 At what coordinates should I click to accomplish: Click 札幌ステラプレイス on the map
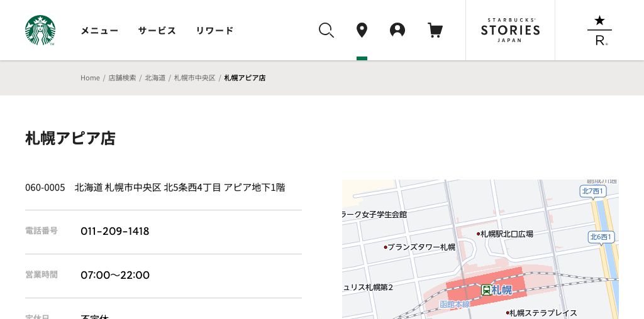click(x=541, y=313)
